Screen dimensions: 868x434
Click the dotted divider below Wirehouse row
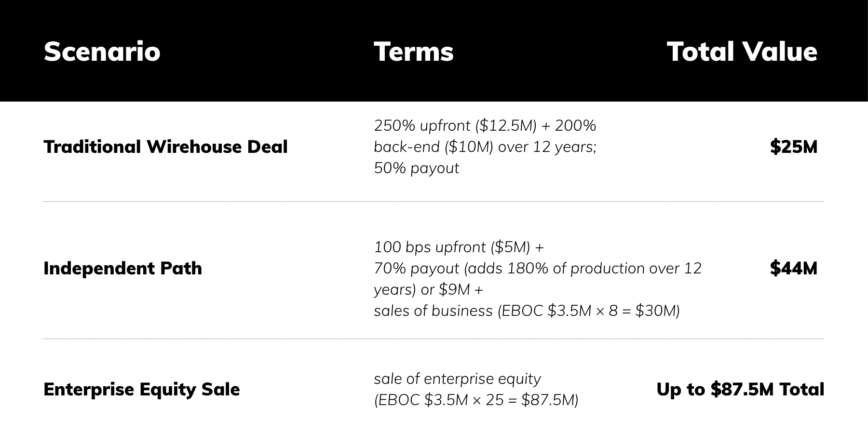pyautogui.click(x=434, y=202)
